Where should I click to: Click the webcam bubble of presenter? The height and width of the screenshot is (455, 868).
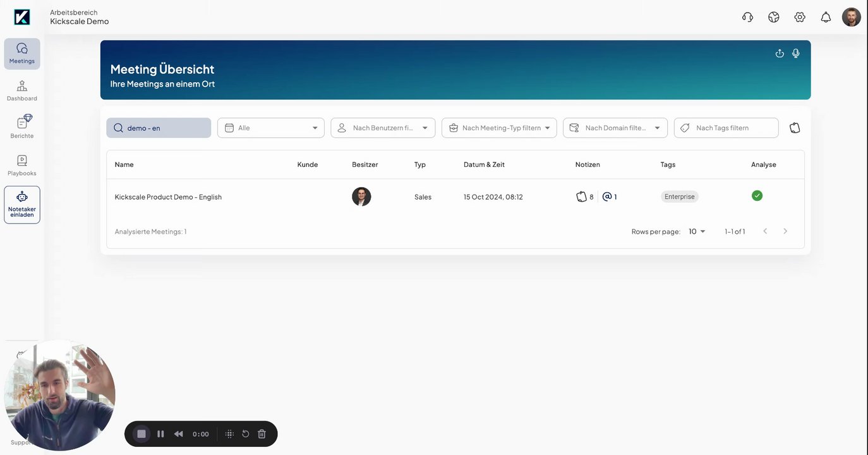click(60, 396)
